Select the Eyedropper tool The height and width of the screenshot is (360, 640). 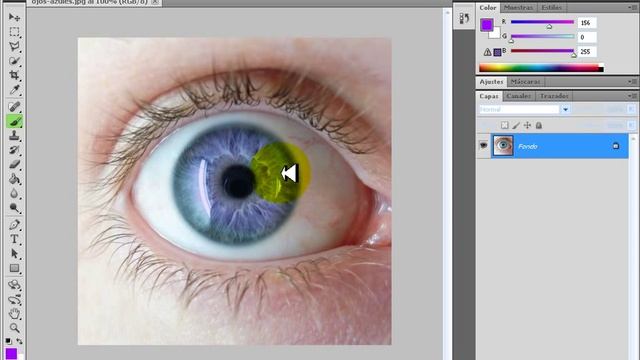pos(14,90)
